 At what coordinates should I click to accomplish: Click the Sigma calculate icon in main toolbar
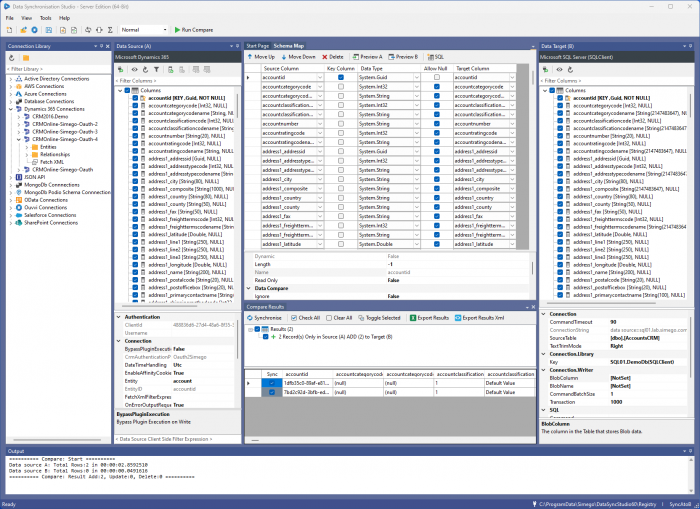click(110, 30)
